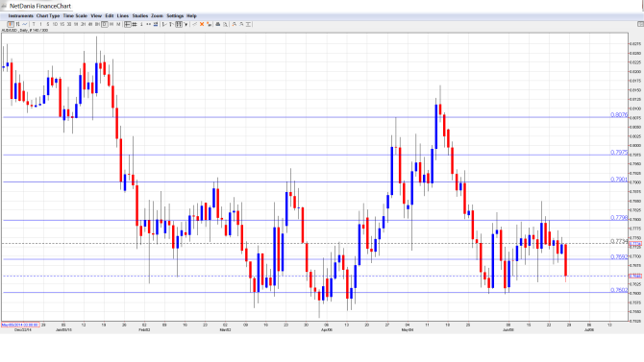This screenshot has width=644, height=362.
Task: Open the Zoom menu
Action: point(157,15)
